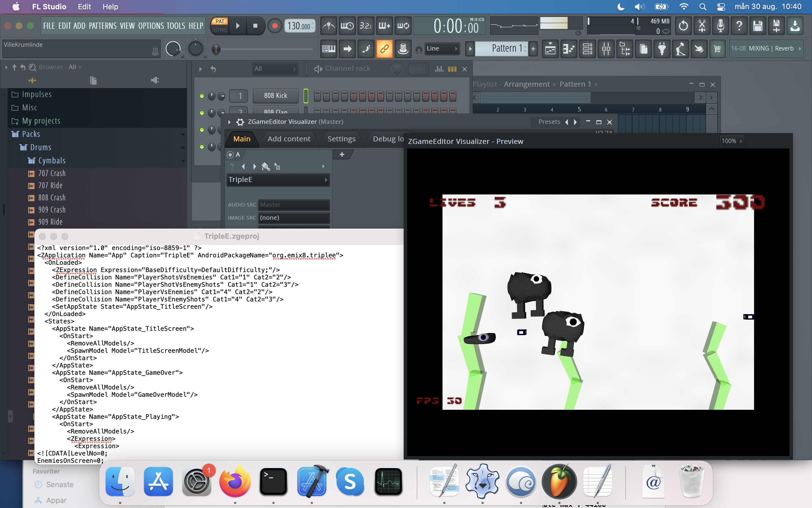812x508 pixels.
Task: Open the piano roll icon
Action: click(x=569, y=49)
